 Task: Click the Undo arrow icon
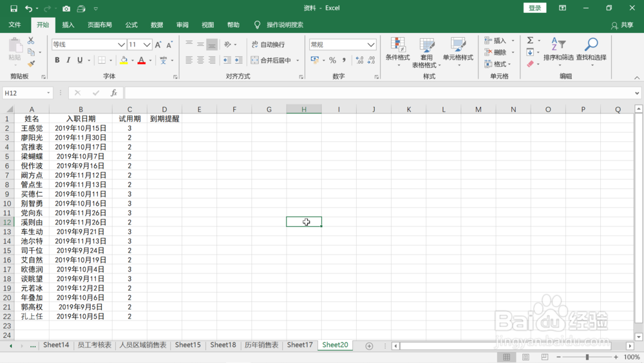28,8
